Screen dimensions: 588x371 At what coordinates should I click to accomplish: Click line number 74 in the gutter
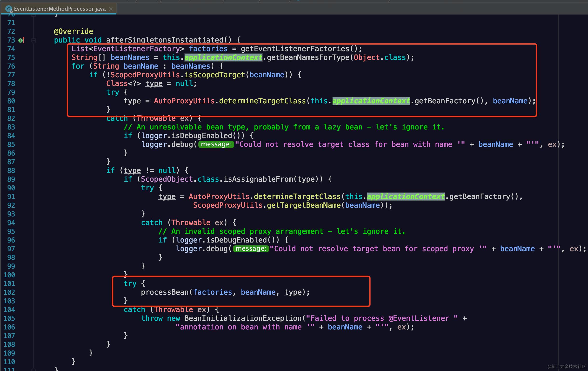tap(11, 49)
